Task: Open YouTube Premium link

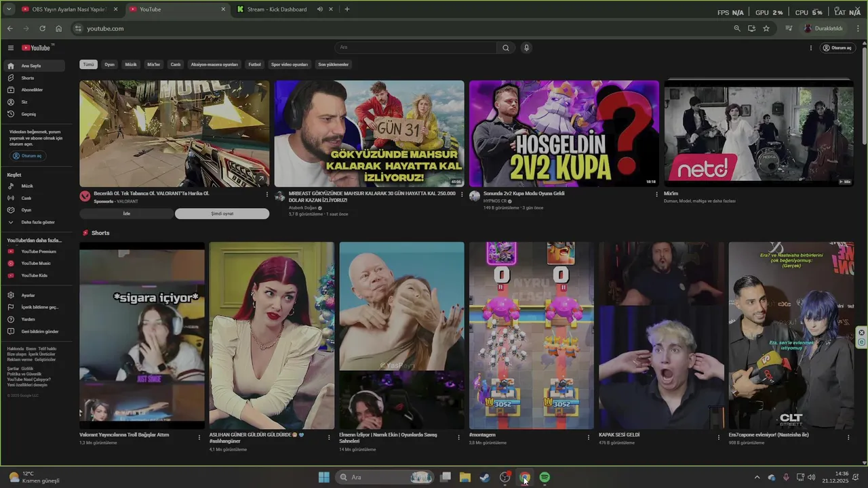Action: (x=35, y=251)
